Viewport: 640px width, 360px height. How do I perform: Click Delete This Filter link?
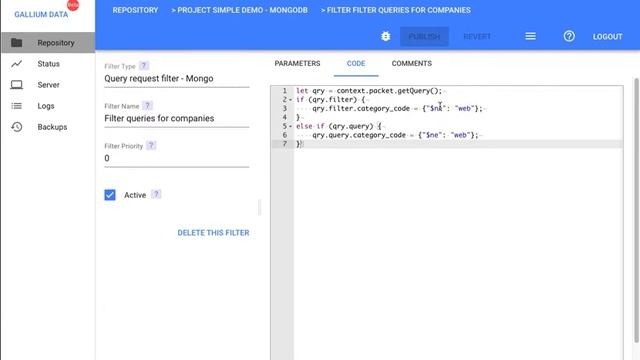click(x=213, y=233)
